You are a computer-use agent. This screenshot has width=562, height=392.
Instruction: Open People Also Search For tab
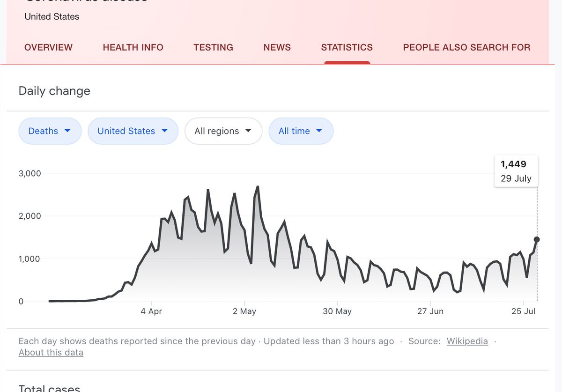[x=466, y=47]
